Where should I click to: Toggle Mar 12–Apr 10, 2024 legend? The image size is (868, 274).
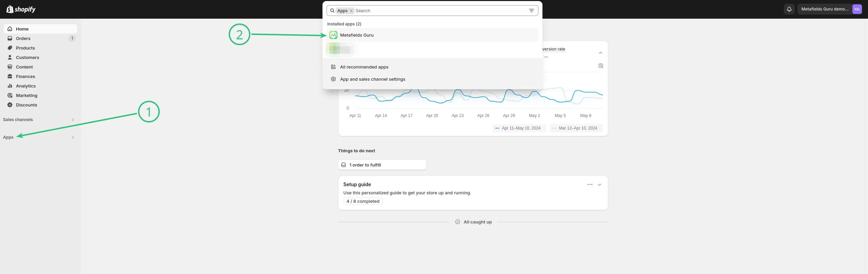(x=576, y=128)
